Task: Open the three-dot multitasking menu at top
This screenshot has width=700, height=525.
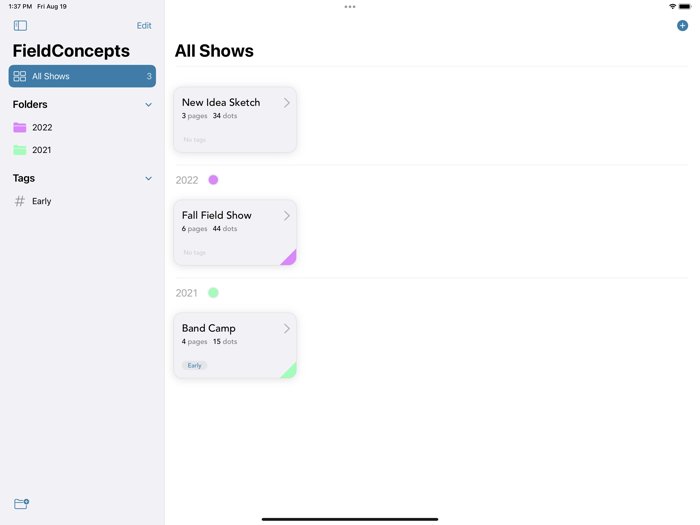Action: coord(350,7)
